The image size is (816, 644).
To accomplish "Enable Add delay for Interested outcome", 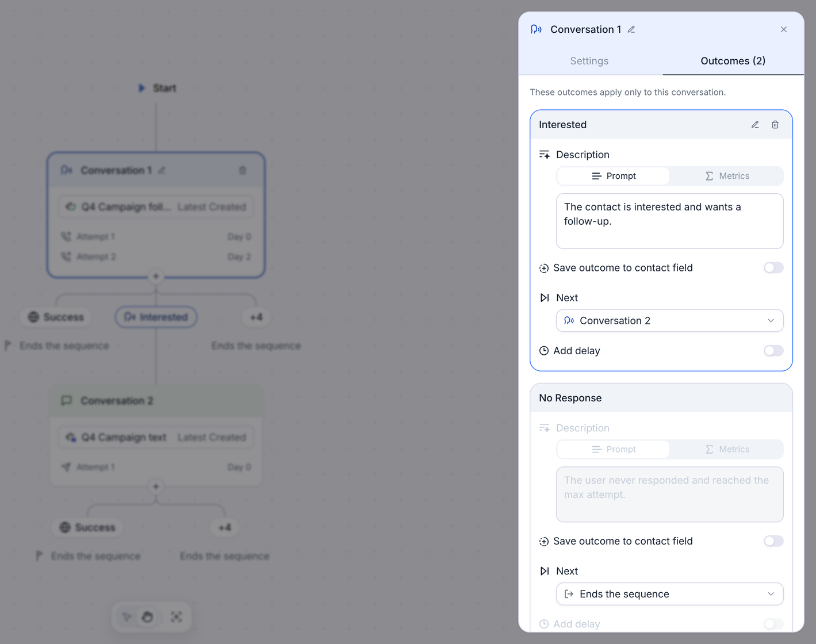I will coord(773,351).
